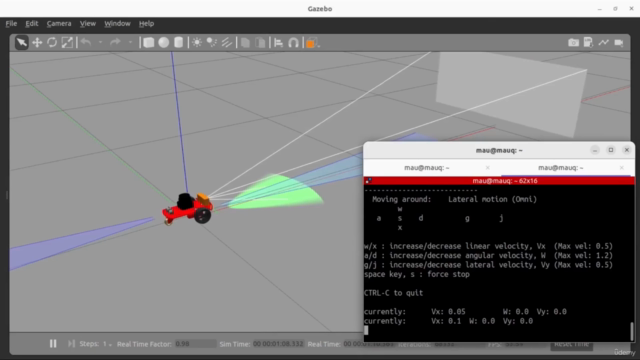Insert a cylinder shape
Viewport: 640px width, 360px height.
click(x=178, y=42)
